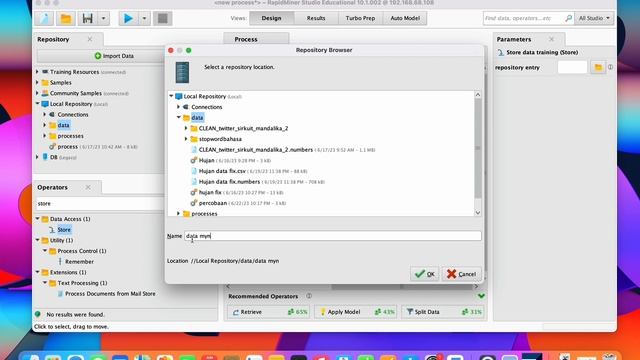The width and height of the screenshot is (640, 360).
Task: Click the recommended Apply Model operator
Action: tap(356, 312)
